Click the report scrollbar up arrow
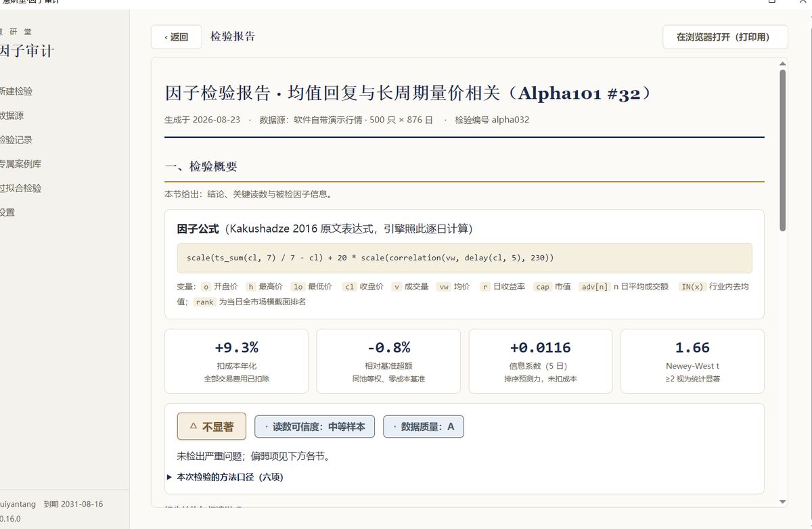 (x=783, y=64)
